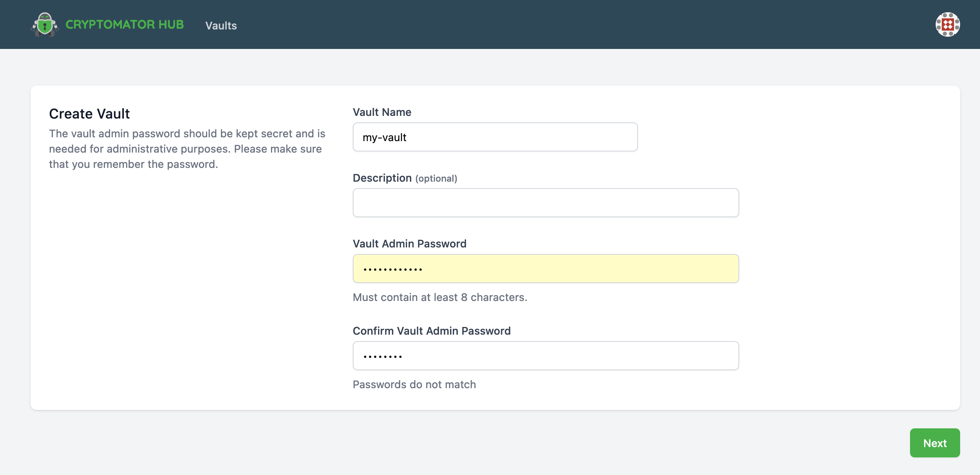Screen dimensions: 980x475
Task: Click the 'Passwords do not match' message
Action: pos(414,384)
